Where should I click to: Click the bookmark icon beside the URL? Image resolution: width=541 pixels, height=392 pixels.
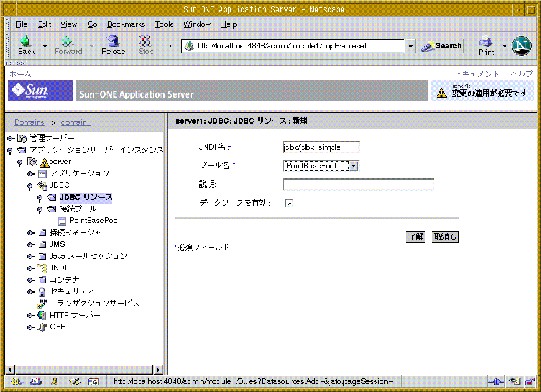pos(189,46)
